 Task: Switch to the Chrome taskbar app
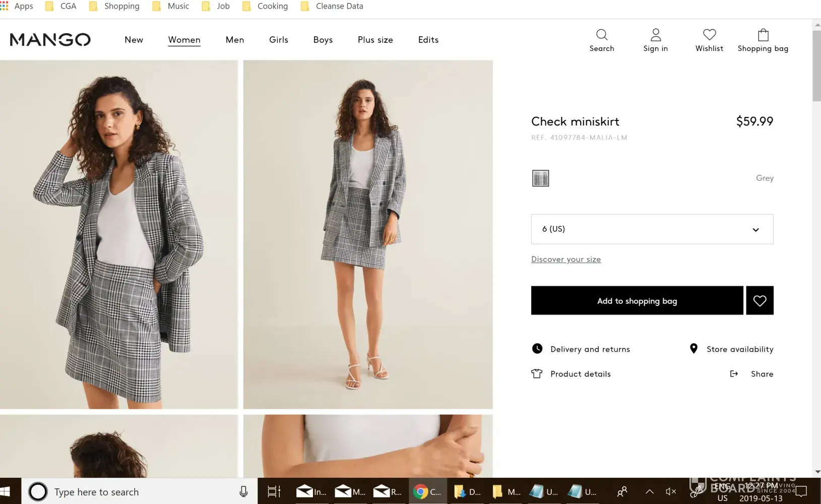tap(427, 491)
